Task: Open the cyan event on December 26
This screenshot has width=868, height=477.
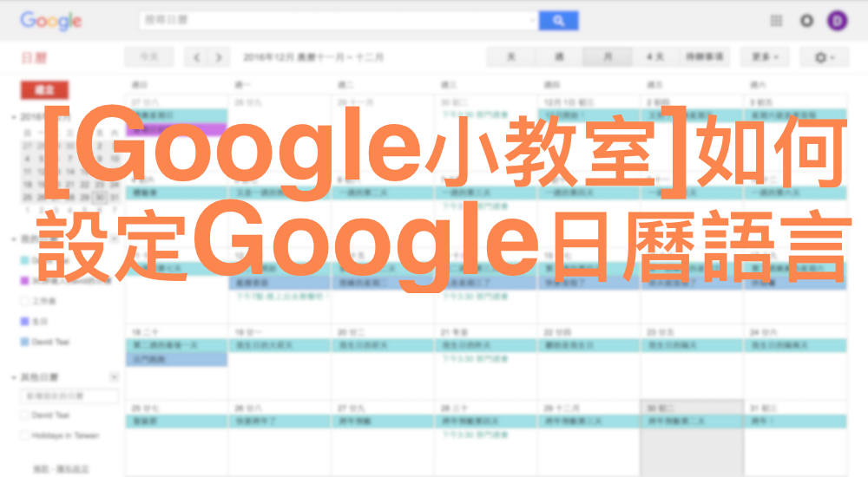Action: (x=279, y=421)
